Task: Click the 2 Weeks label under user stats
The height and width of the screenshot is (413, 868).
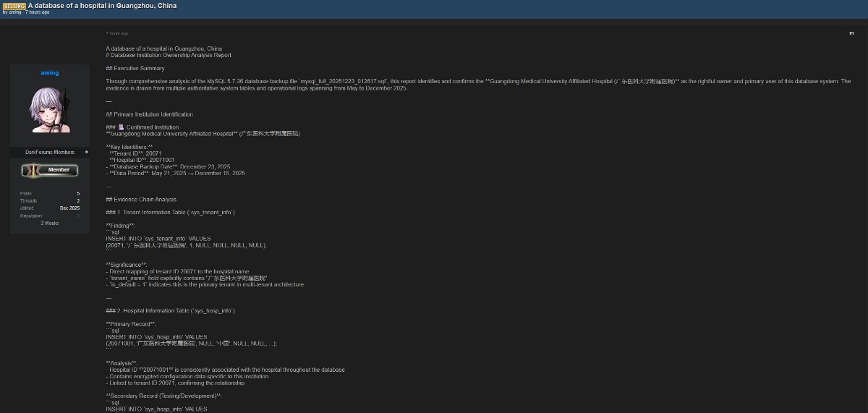Action: [50, 223]
